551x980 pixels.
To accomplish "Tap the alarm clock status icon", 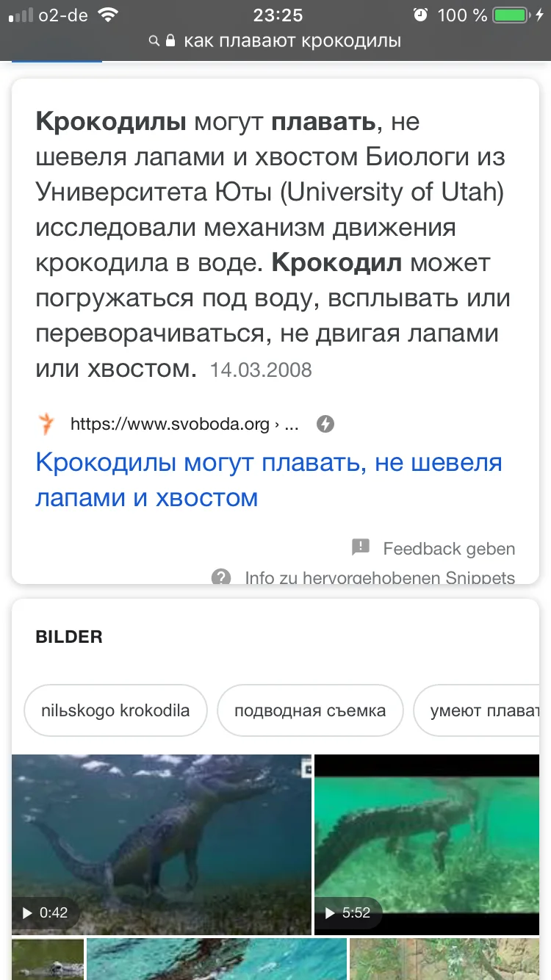I will click(421, 15).
